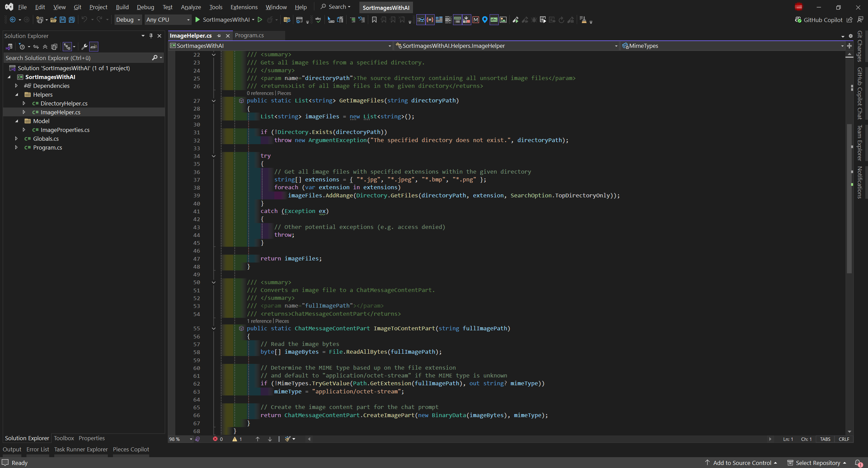Viewport: 868px width, 468px height.
Task: Open the MimeTypes member navigation dropdown
Action: [x=733, y=46]
